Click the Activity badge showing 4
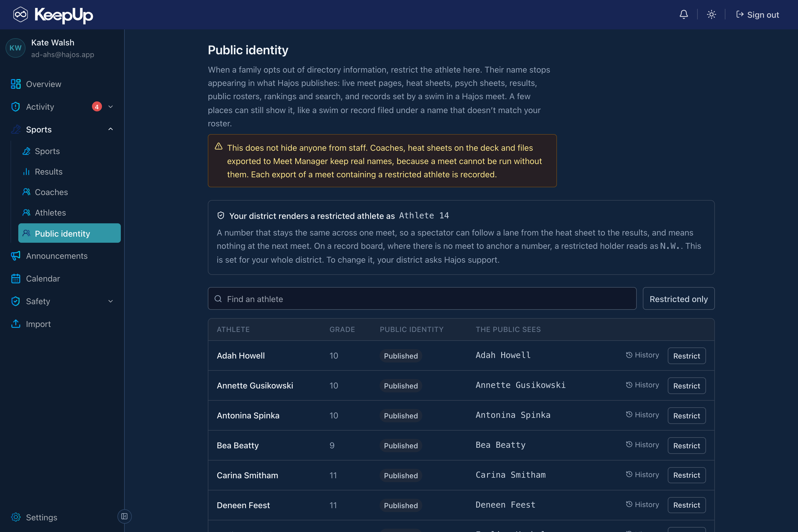Image resolution: width=798 pixels, height=532 pixels. pyautogui.click(x=97, y=107)
